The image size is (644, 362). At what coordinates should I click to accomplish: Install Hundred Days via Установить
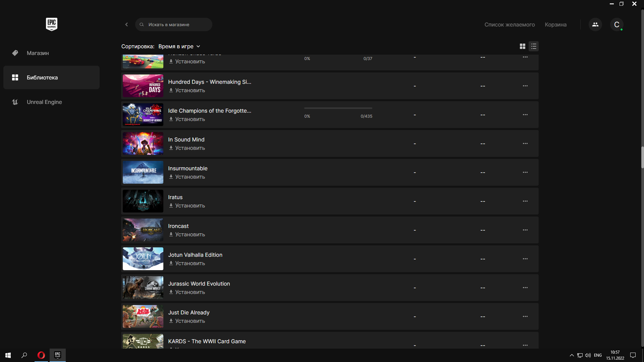pyautogui.click(x=187, y=90)
